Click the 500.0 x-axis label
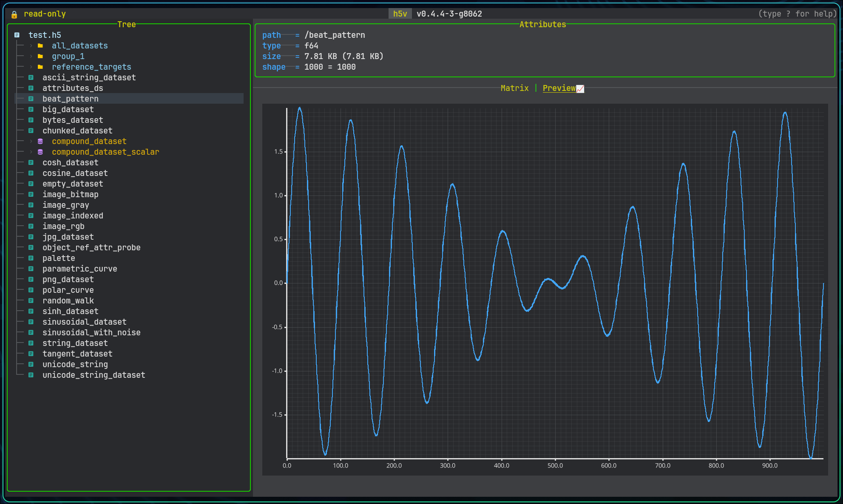 [x=555, y=465]
